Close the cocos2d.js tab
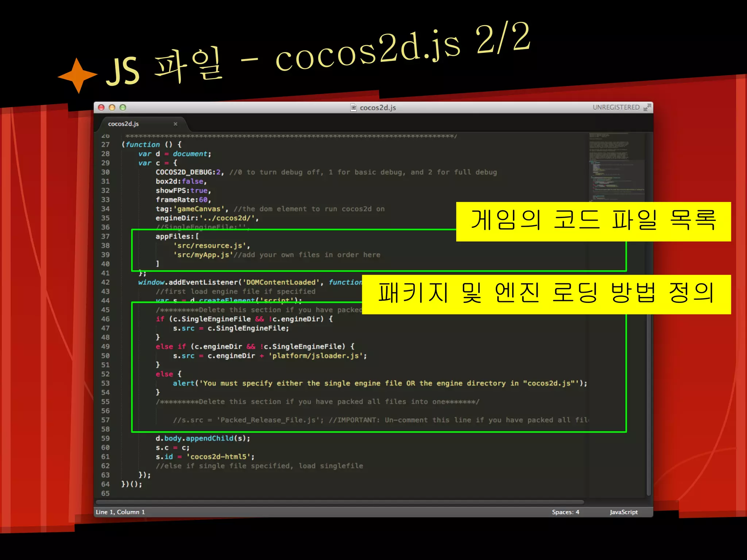Screen dimensions: 747x560 coord(175,124)
